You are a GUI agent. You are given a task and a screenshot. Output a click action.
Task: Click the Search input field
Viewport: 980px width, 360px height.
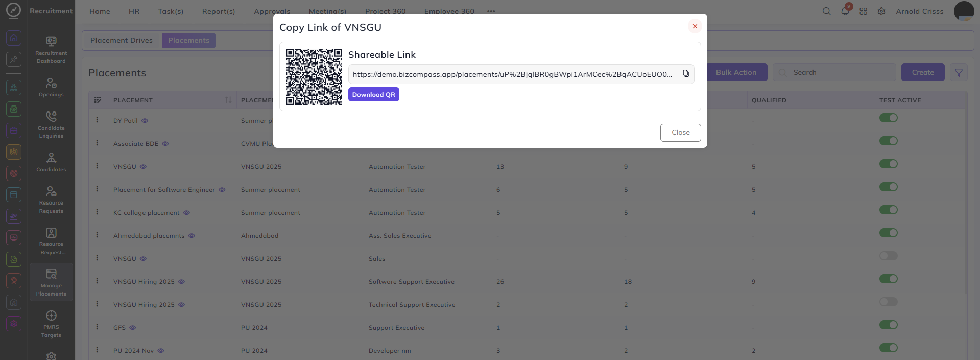834,73
